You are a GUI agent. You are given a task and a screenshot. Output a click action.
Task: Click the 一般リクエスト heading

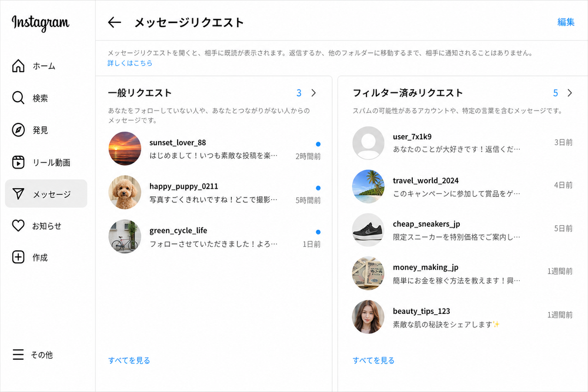[x=140, y=93]
